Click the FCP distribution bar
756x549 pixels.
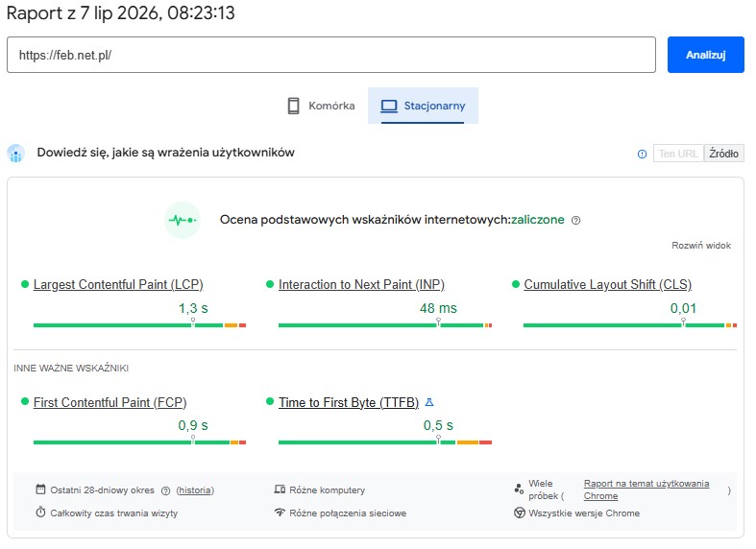[x=140, y=442]
